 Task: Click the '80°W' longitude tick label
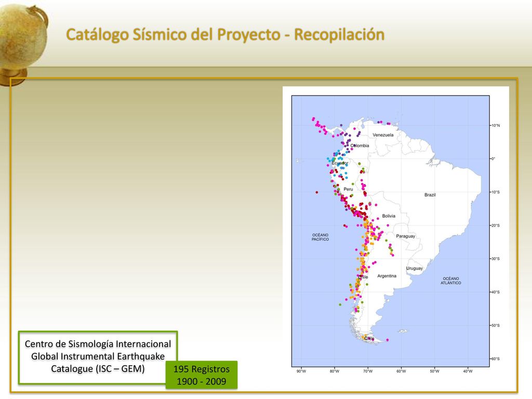[x=335, y=371]
